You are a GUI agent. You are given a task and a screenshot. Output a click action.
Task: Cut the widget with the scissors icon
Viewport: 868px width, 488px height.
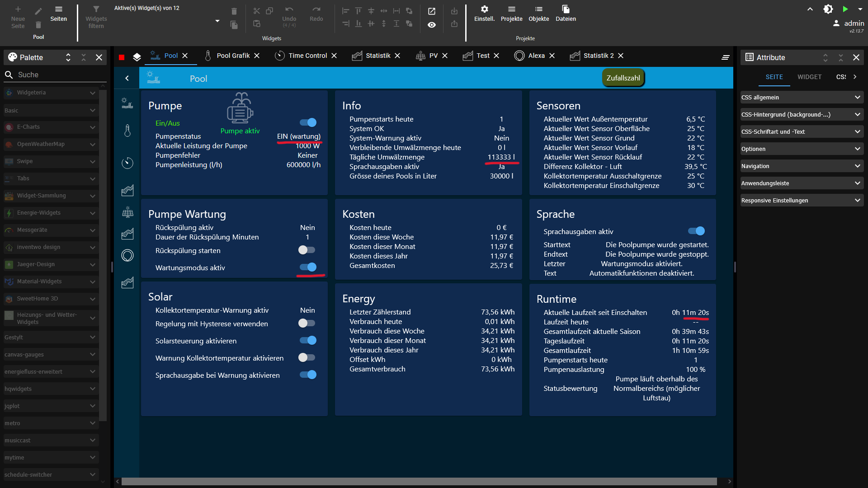pos(257,11)
